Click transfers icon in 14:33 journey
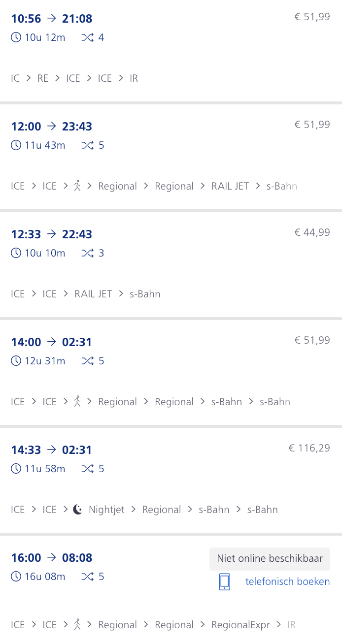 87,469
